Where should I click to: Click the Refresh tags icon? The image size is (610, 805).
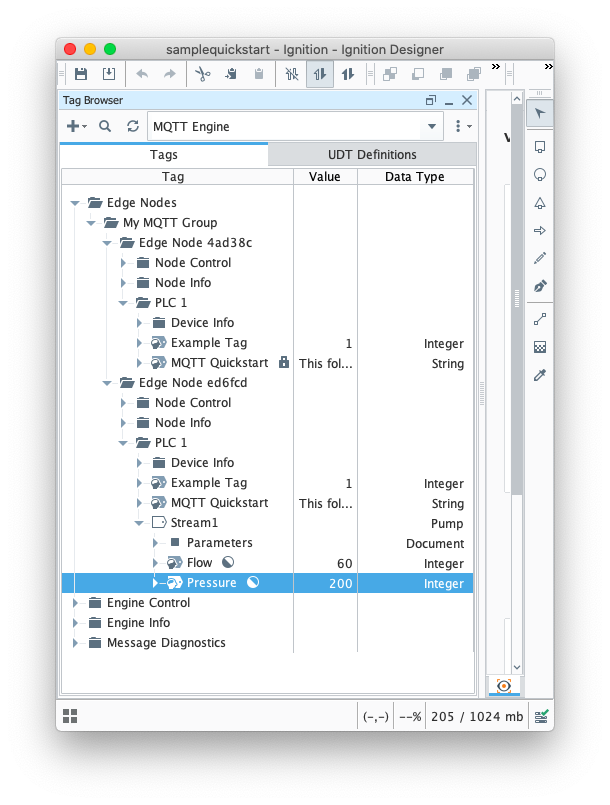[x=133, y=126]
